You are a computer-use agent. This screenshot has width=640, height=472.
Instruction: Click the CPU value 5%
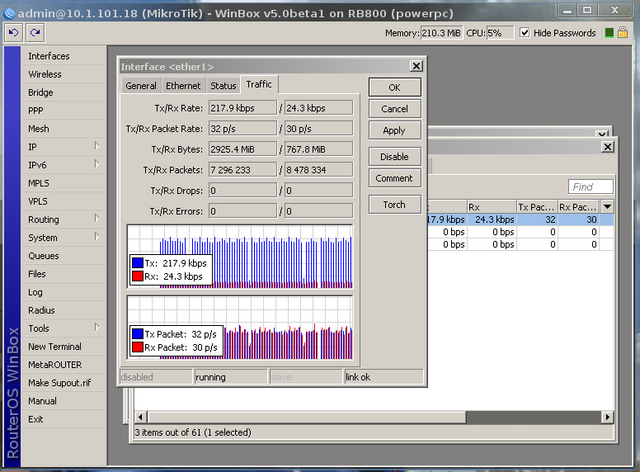point(500,33)
